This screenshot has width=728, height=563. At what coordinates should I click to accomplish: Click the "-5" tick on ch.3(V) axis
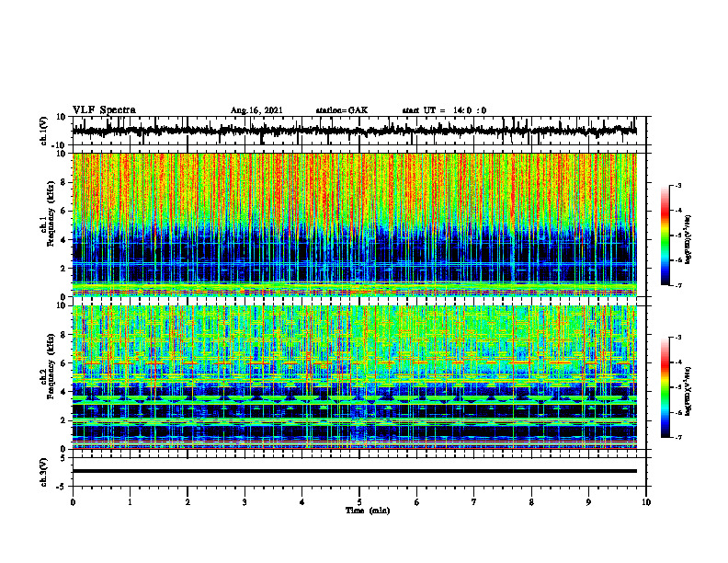pos(62,487)
